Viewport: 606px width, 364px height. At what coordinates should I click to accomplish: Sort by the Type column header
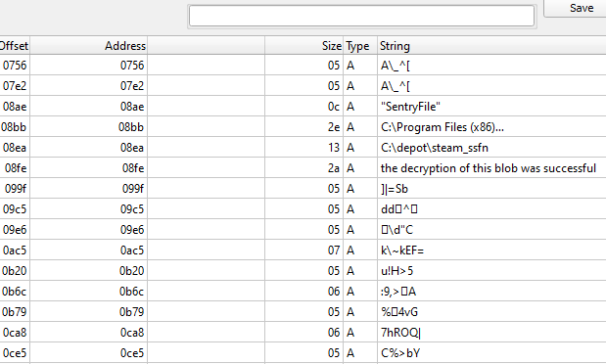pos(360,46)
